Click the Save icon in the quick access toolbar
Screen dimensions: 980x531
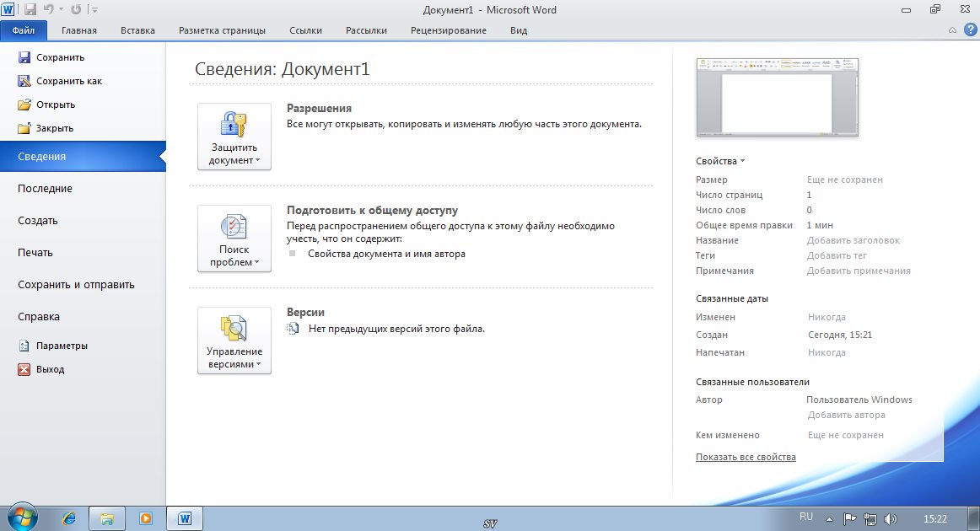[30, 10]
